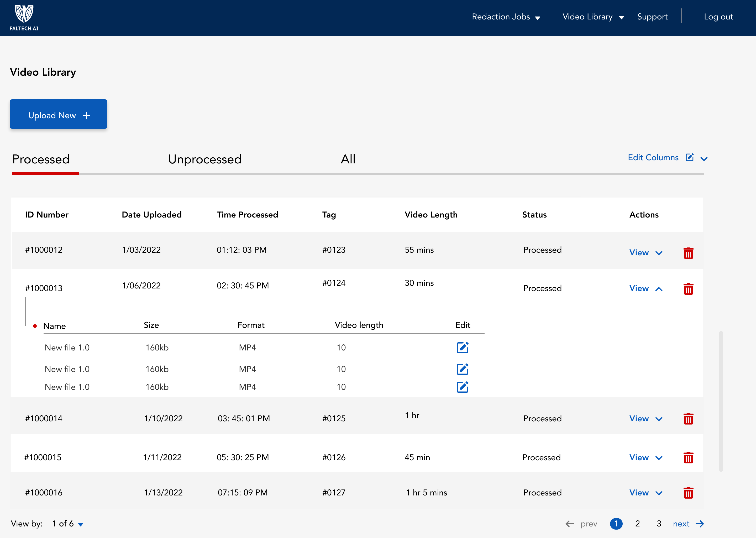Click the Edit Columns pencil icon

tap(690, 157)
